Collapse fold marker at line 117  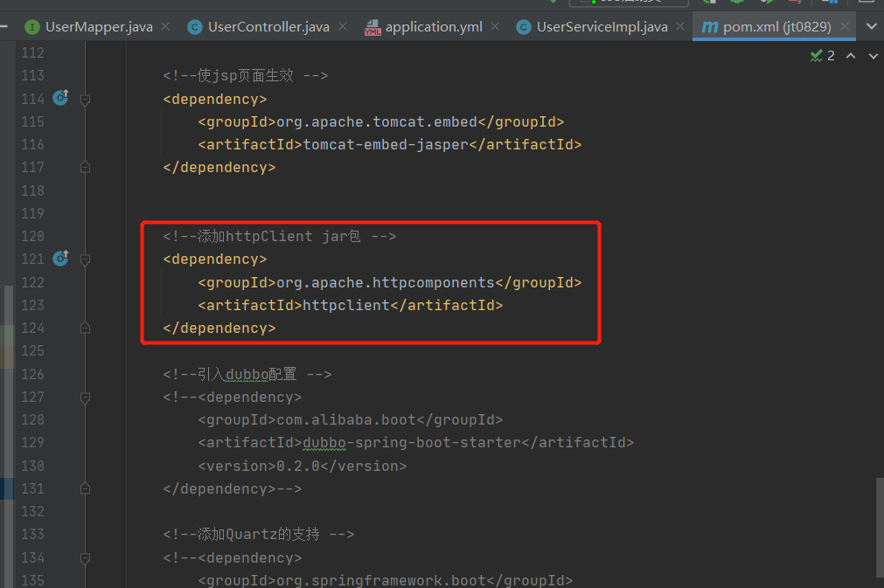pyautogui.click(x=85, y=167)
